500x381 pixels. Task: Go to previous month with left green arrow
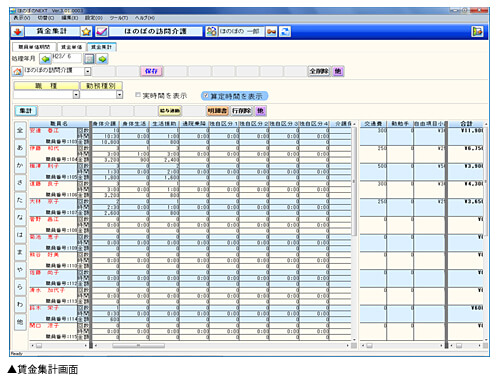click(45, 59)
